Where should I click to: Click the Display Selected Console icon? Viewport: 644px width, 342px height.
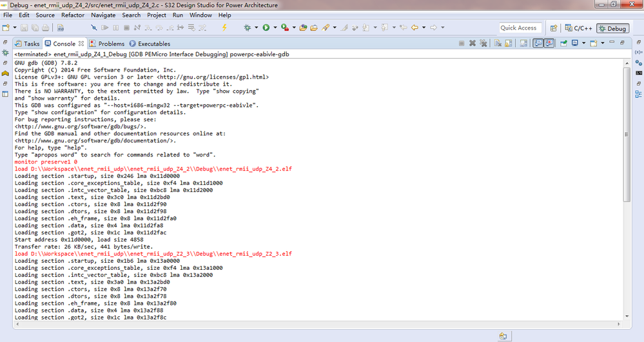(575, 43)
